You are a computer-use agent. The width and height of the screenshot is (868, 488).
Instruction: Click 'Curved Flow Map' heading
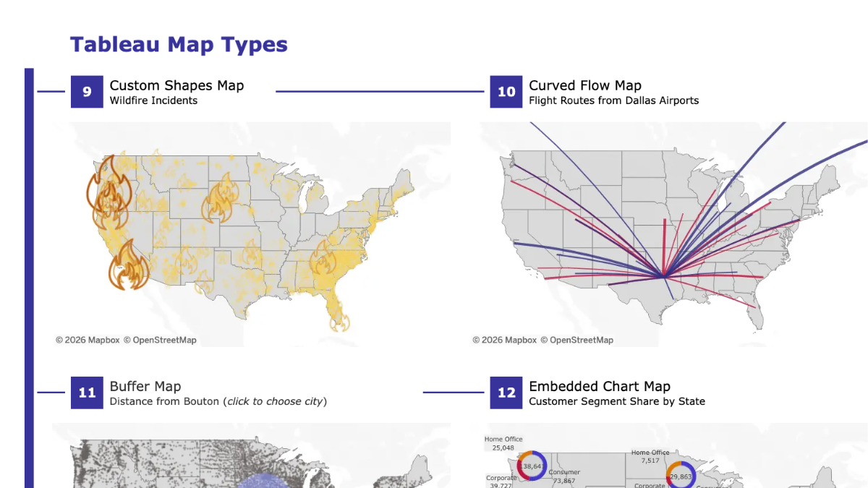(585, 85)
